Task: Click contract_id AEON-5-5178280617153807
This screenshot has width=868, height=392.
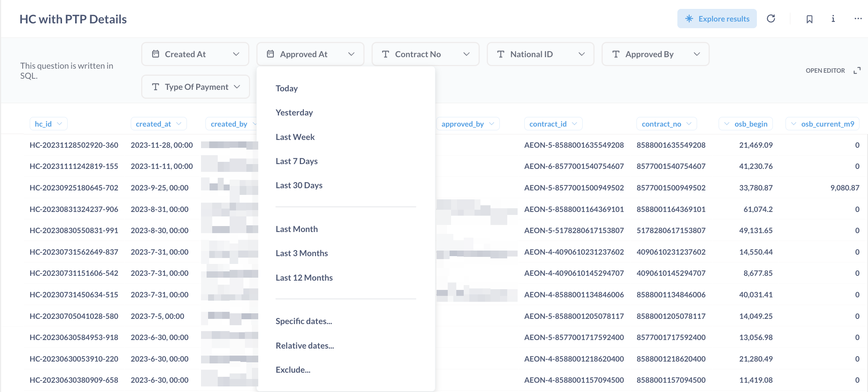Action: 574,231
